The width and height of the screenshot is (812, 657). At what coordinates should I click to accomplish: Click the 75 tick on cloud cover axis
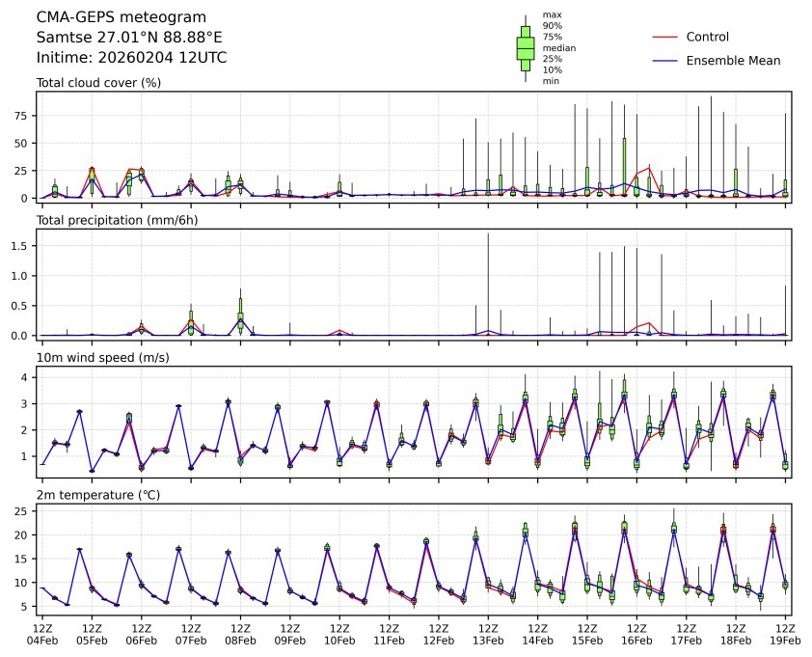coord(24,115)
